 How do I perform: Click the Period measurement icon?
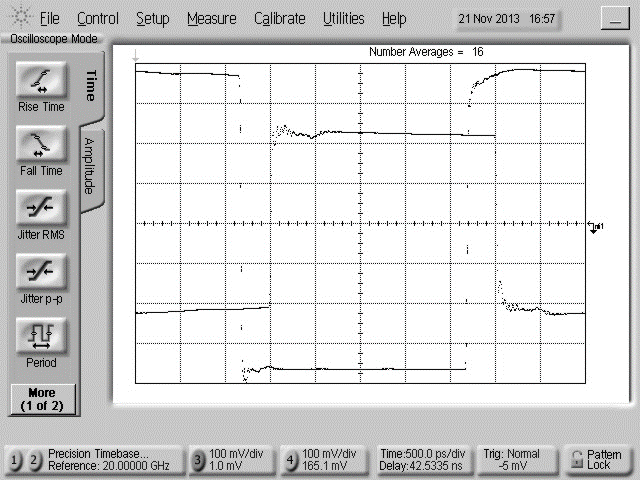coord(41,336)
